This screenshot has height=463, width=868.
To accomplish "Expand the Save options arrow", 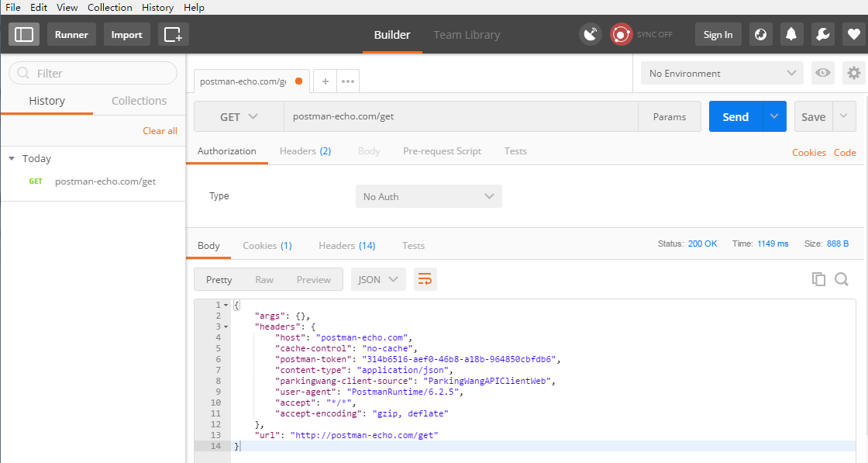I will [x=844, y=116].
